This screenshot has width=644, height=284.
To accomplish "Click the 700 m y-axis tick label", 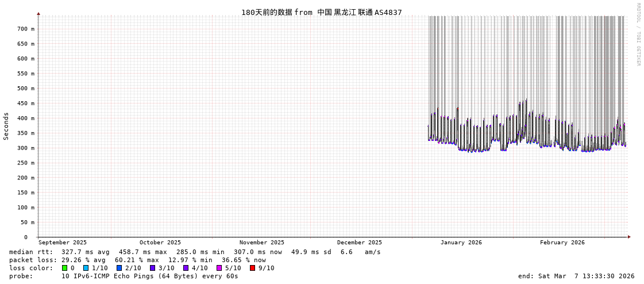I will (25, 29).
